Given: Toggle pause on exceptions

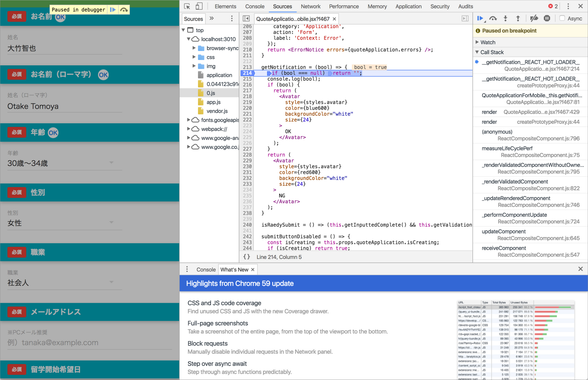Looking at the screenshot, I should click(x=547, y=19).
